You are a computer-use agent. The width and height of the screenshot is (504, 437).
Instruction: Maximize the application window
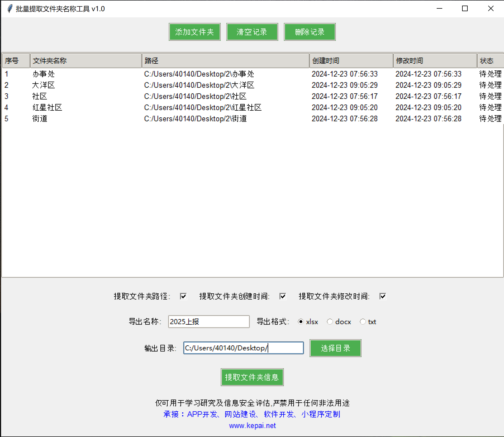tap(465, 9)
